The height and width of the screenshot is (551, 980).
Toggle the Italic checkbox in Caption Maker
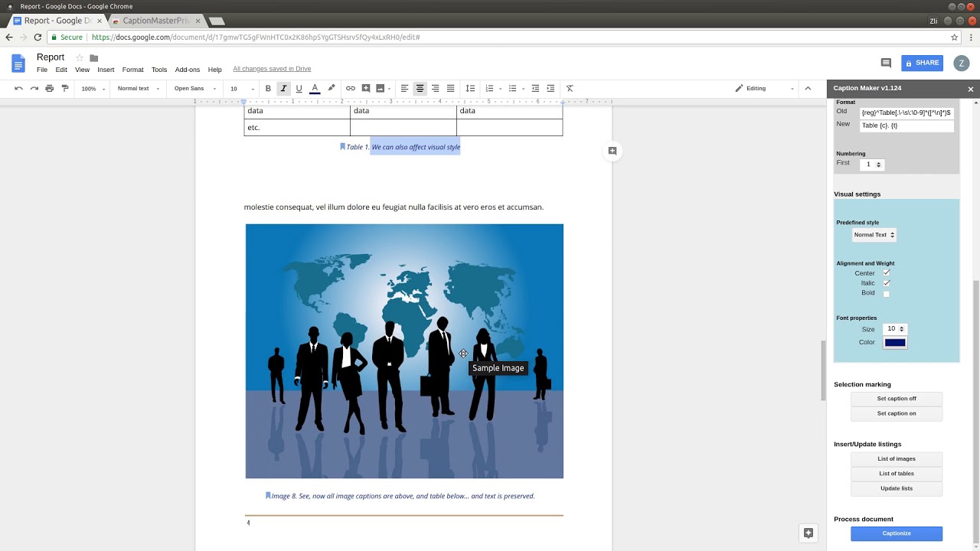click(887, 283)
